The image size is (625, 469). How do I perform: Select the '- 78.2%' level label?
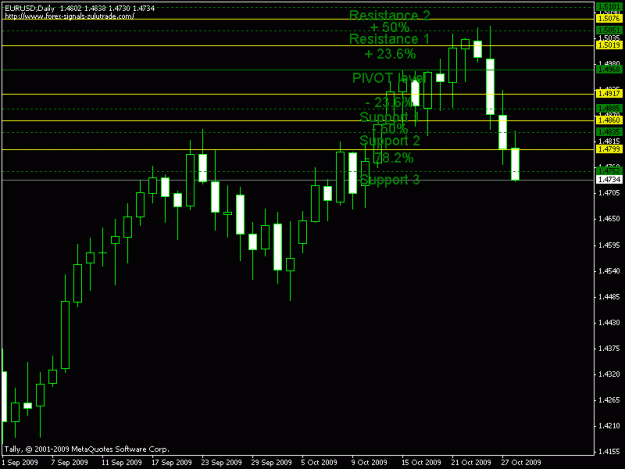pos(389,158)
